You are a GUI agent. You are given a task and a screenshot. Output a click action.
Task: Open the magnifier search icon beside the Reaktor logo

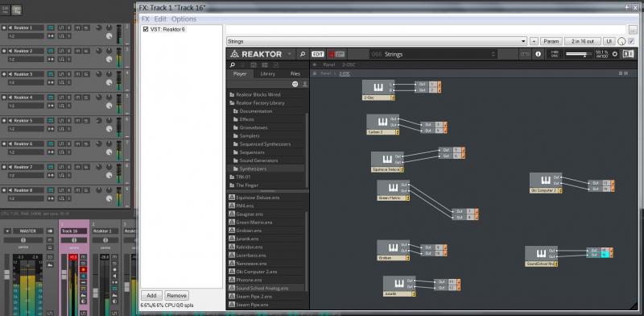coord(303,54)
